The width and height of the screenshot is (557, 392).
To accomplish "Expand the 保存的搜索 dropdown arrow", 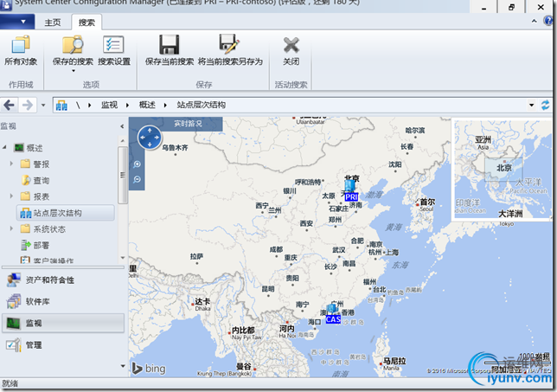I will pyautogui.click(x=74, y=71).
